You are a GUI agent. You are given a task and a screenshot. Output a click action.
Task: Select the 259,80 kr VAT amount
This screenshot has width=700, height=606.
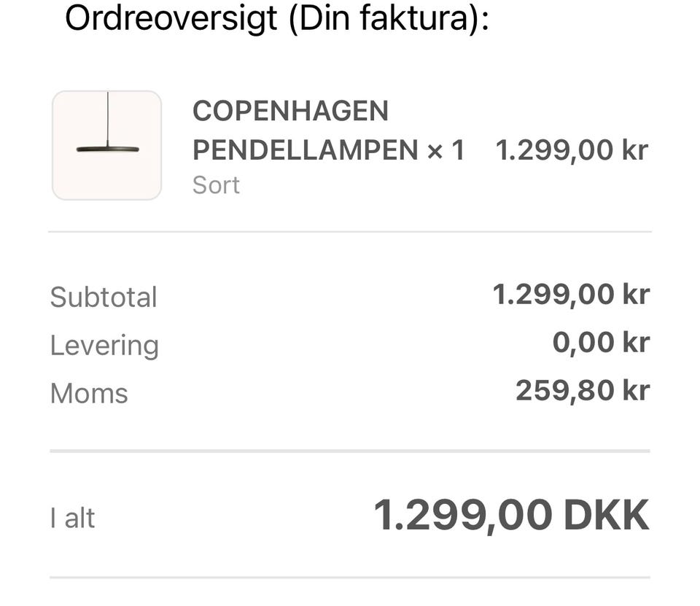(x=582, y=391)
